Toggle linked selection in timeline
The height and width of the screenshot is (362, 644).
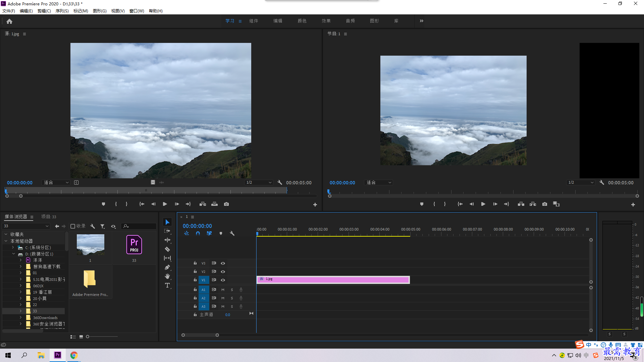click(x=209, y=233)
